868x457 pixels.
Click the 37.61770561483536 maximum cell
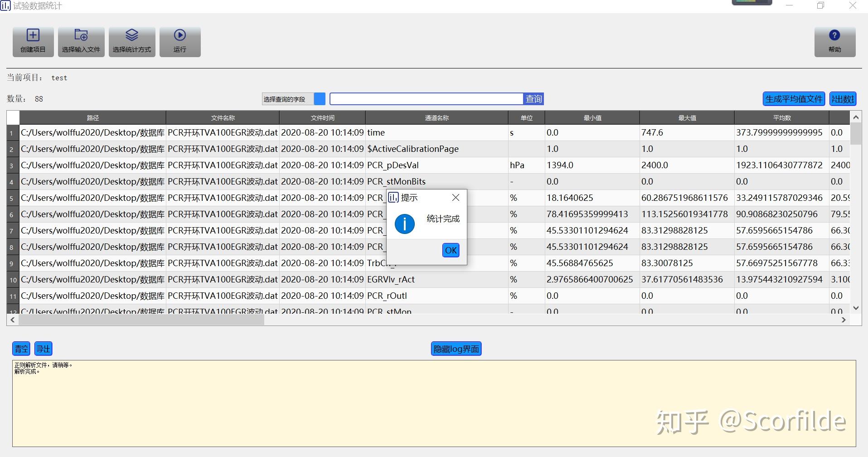coord(687,280)
